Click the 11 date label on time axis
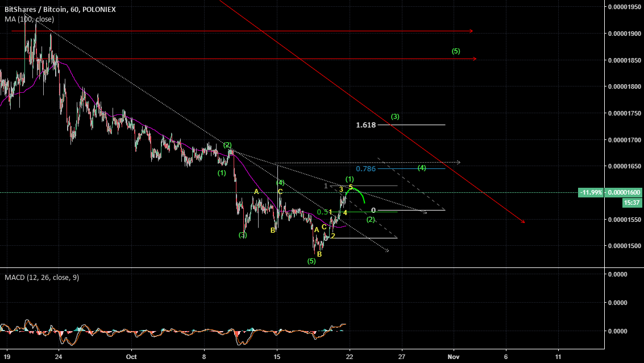The width and height of the screenshot is (644, 363). (558, 356)
